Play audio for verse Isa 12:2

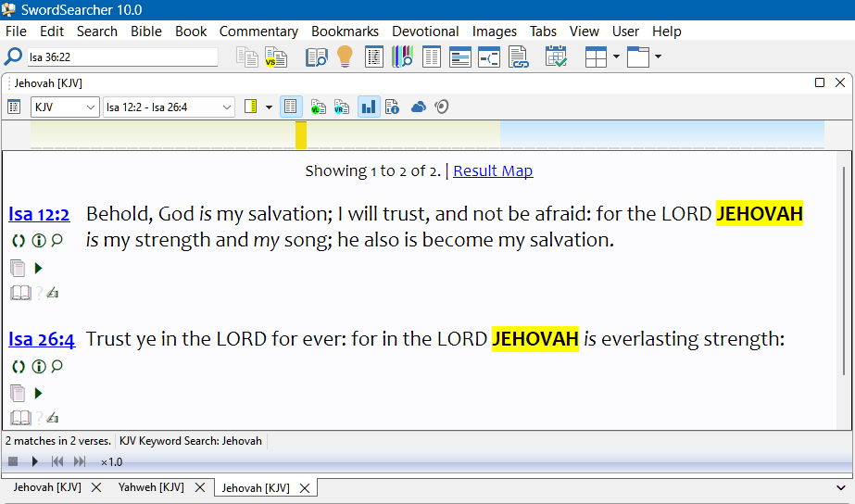coord(38,268)
